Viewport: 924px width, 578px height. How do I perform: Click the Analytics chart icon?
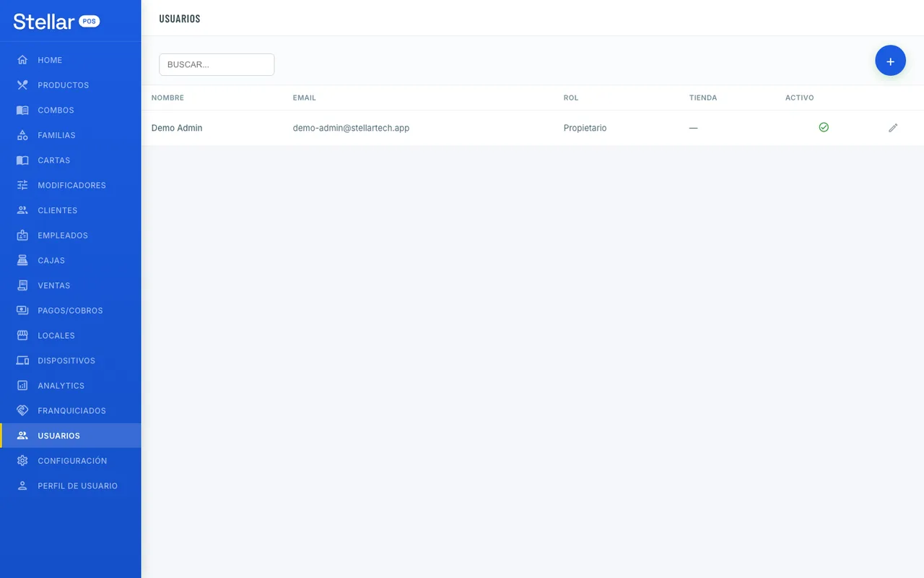point(22,386)
